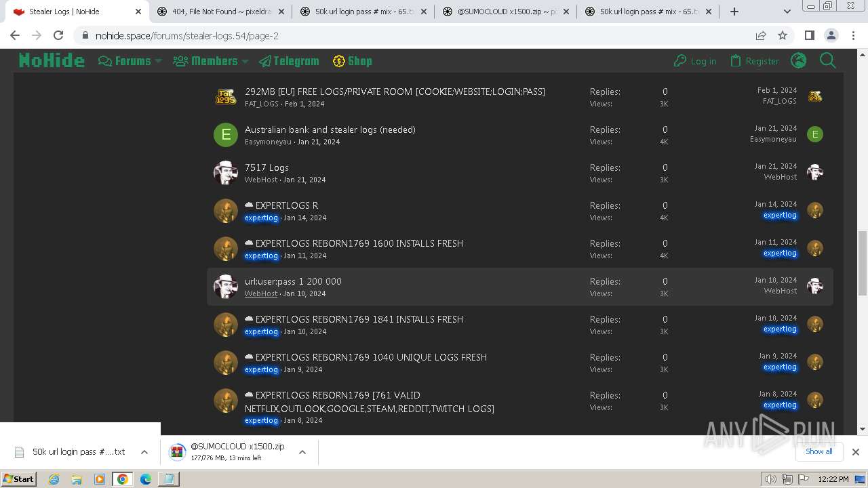Screen dimensions: 868x488
Task: Open Chrome three-dot menu
Action: tap(852, 36)
